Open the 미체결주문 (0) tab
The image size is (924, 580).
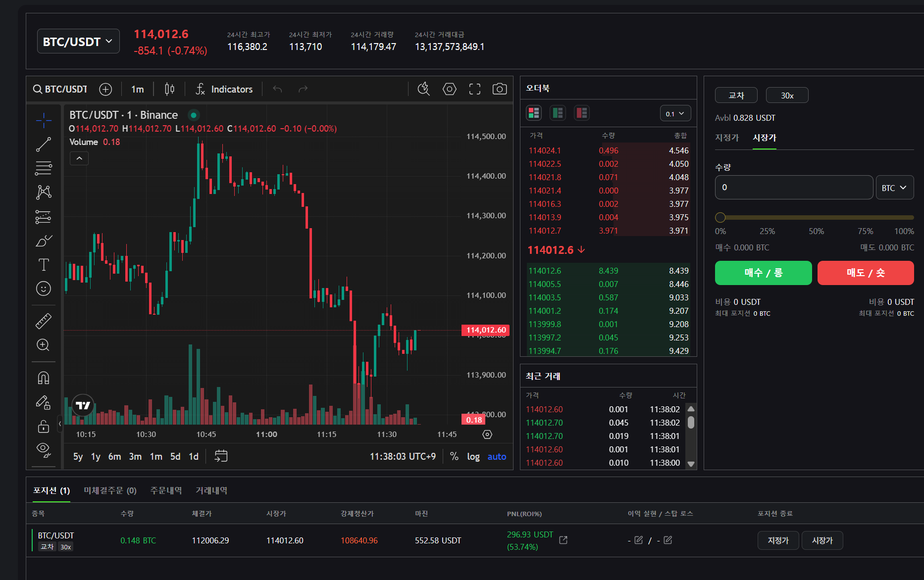pyautogui.click(x=110, y=490)
